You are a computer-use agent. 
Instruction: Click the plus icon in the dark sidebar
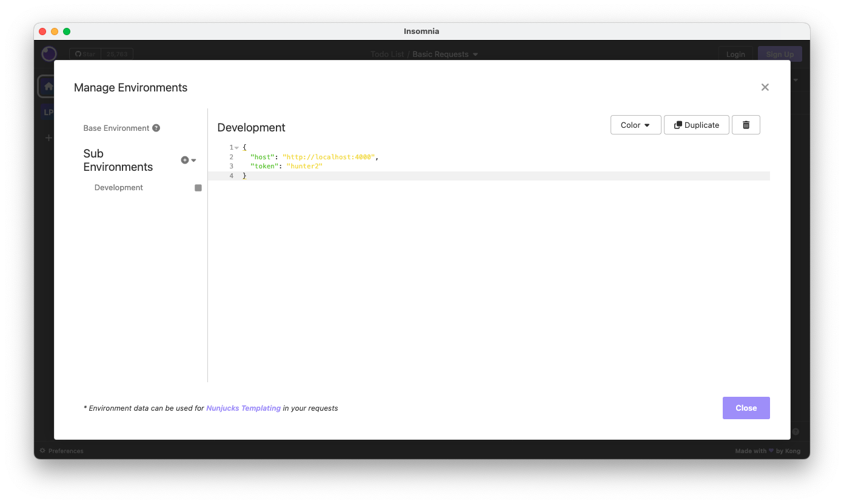tap(48, 138)
